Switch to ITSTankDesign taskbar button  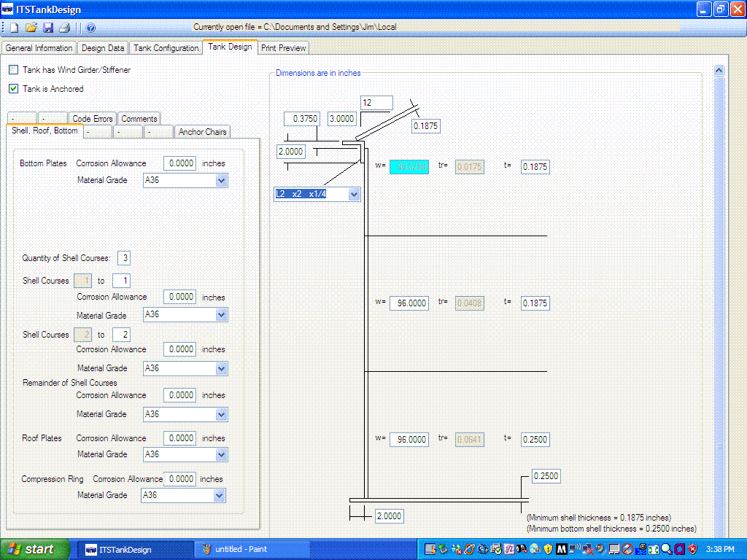[134, 550]
